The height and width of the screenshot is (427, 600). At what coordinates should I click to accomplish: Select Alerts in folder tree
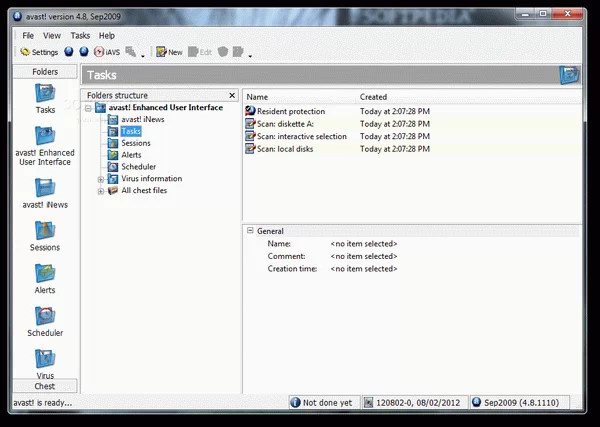coord(131,155)
